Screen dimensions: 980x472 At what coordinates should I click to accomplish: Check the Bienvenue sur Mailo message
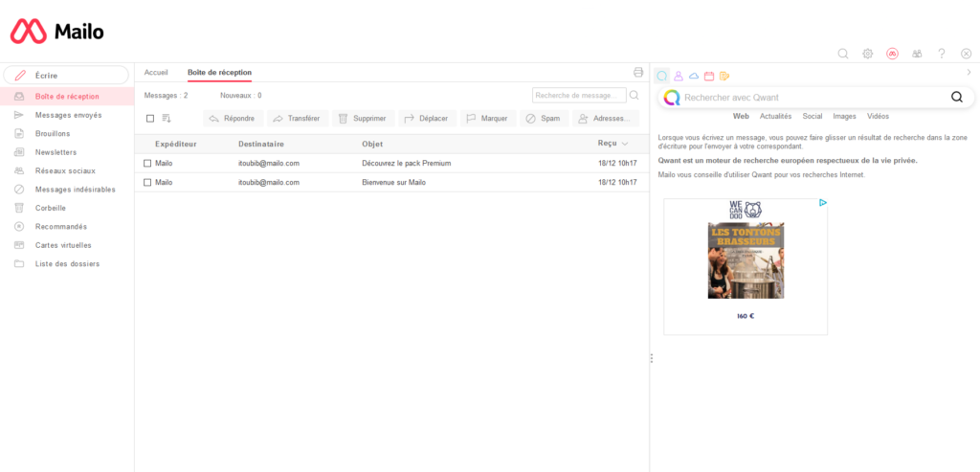[x=147, y=183]
